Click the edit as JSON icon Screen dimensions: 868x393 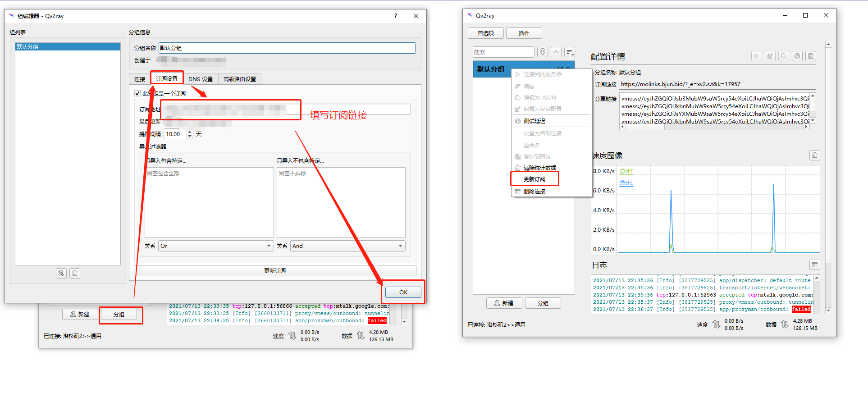784,56
